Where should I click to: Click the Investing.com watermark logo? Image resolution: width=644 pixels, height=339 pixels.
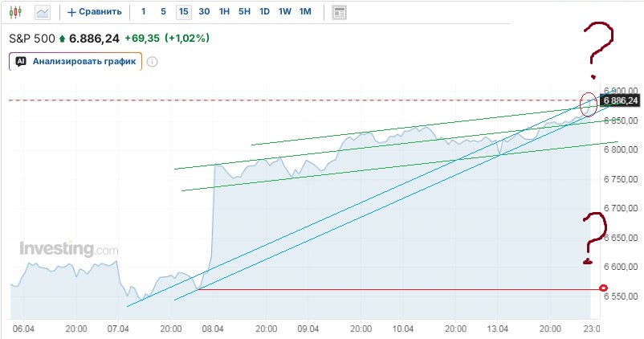click(68, 249)
